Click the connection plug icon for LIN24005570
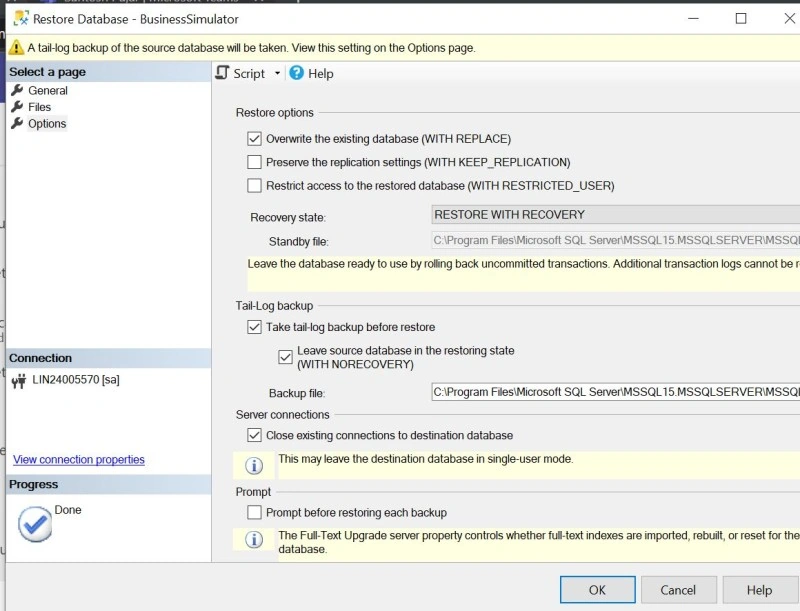 tap(19, 380)
